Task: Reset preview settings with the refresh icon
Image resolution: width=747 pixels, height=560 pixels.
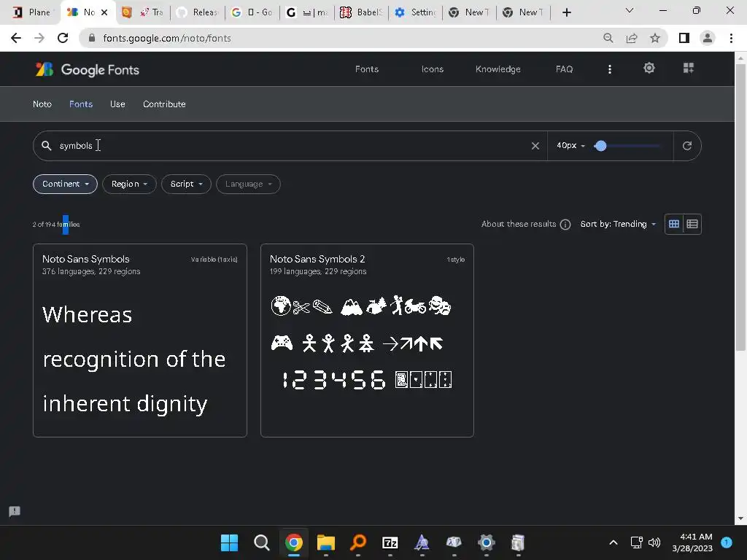Action: (687, 146)
